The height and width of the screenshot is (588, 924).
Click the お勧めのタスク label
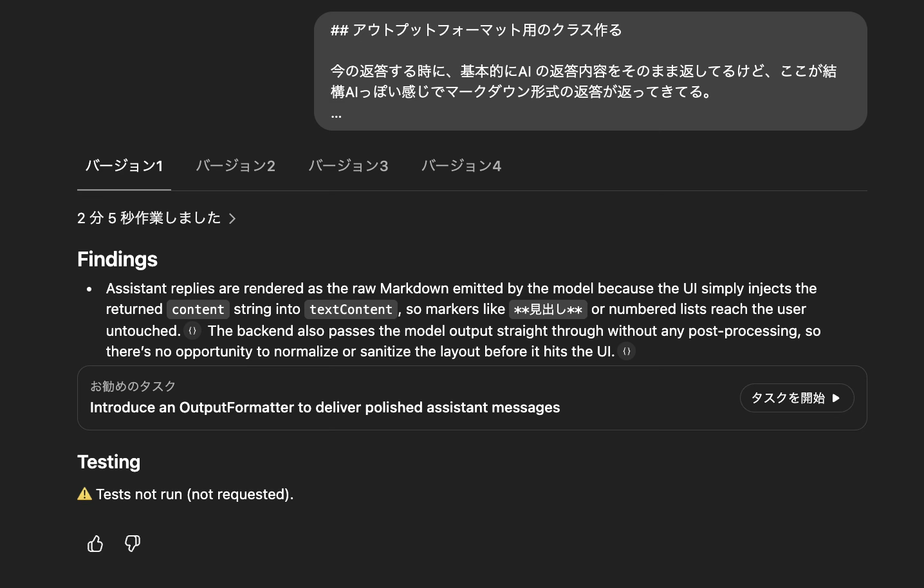coord(133,386)
